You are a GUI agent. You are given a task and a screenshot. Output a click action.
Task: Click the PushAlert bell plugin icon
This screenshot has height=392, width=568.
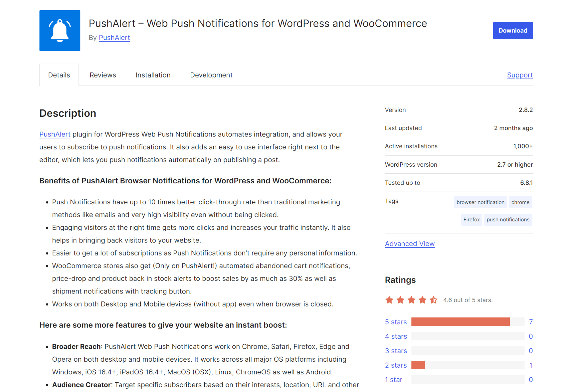[60, 31]
